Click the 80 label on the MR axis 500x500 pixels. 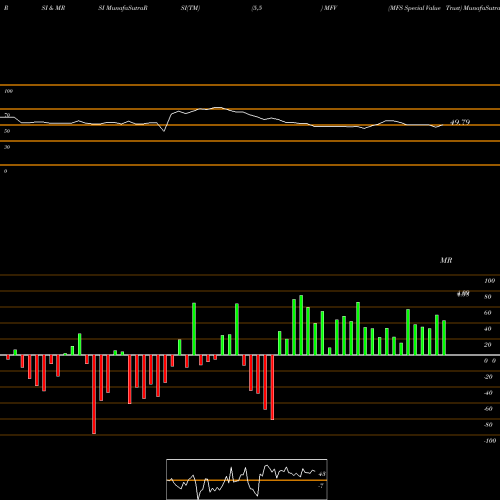[488, 297]
